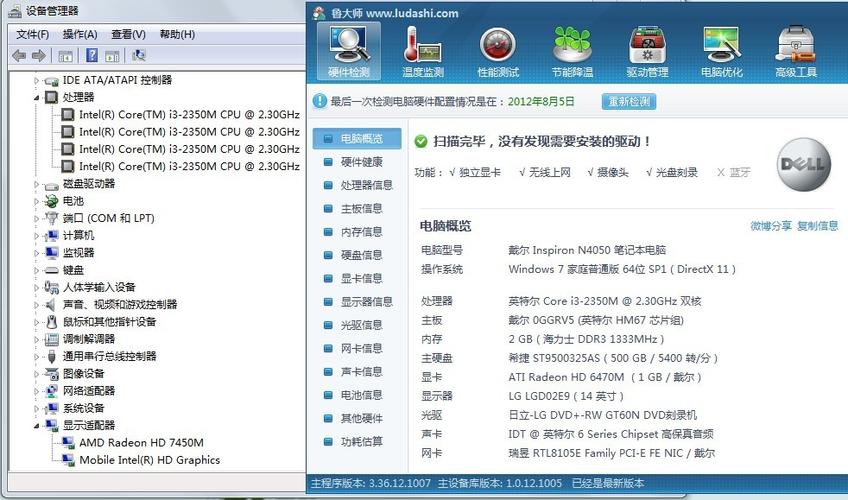Viewport: 848px width, 500px height.
Task: Click the green scan complete checkmark icon
Action: pyautogui.click(x=421, y=142)
